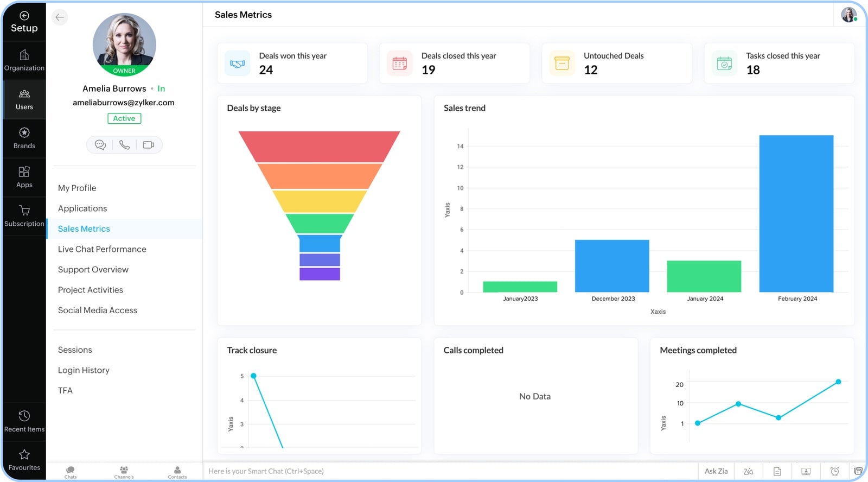Open Organization in the setup sidebar
Viewport: 868px width, 482px height.
[x=24, y=60]
